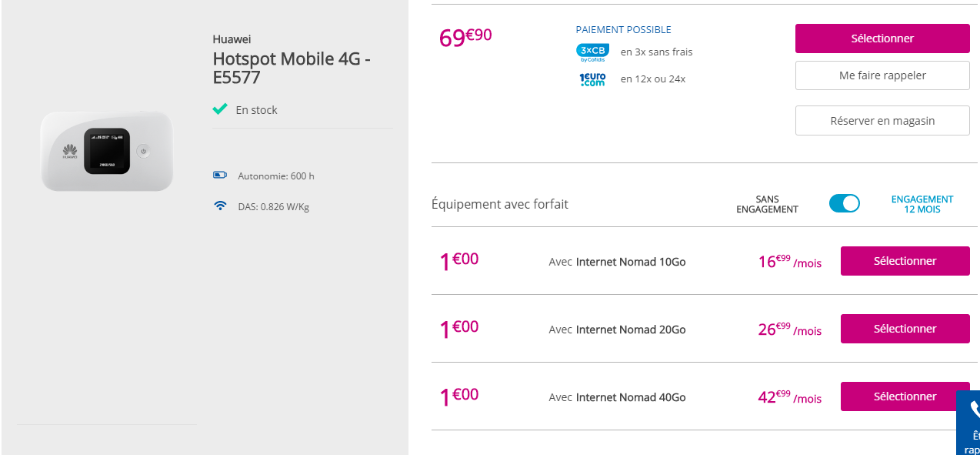Screen dimensions: 980x455
Task: Click the wifi DAS signal icon
Action: click(x=220, y=206)
